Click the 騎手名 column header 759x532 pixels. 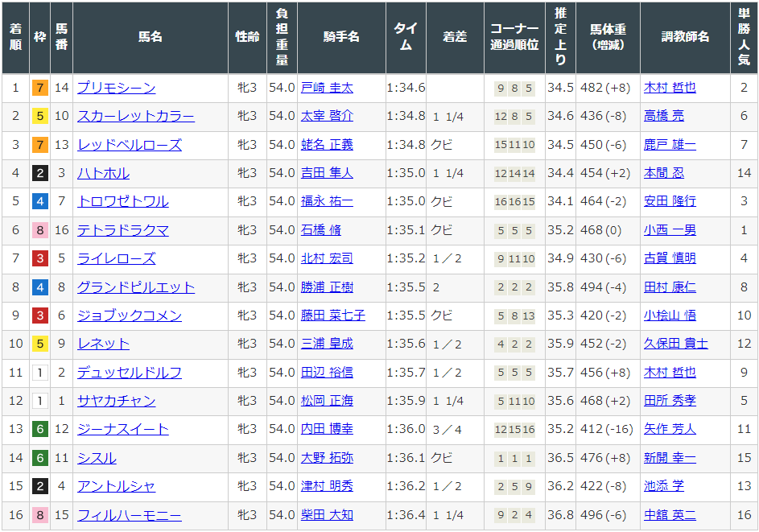pos(341,37)
